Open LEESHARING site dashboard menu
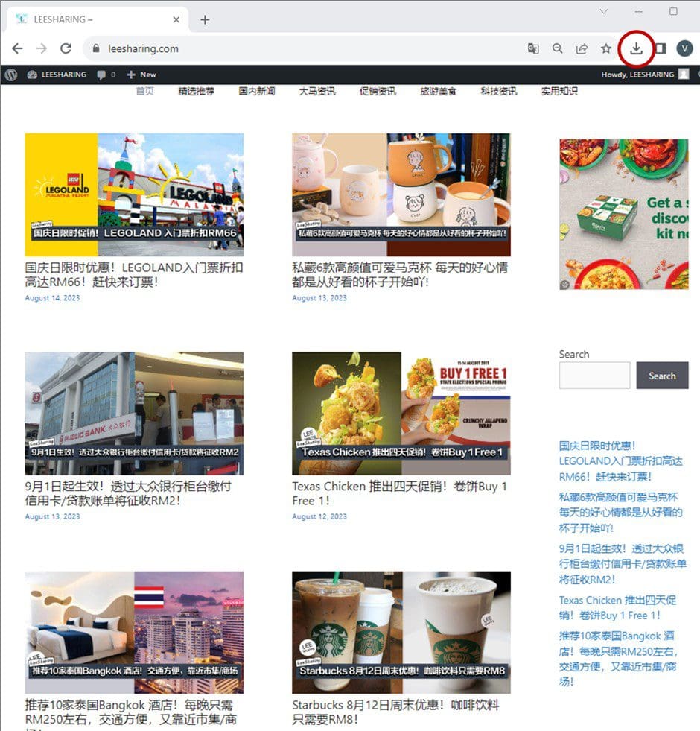700x731 pixels. click(x=57, y=75)
